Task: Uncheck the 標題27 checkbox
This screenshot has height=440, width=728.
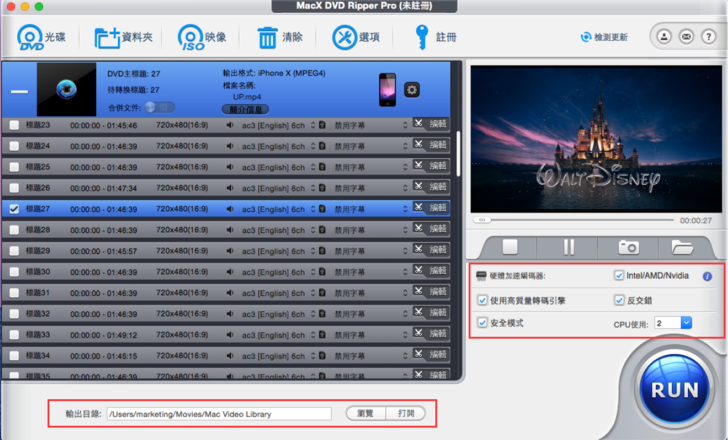Action: pos(14,209)
